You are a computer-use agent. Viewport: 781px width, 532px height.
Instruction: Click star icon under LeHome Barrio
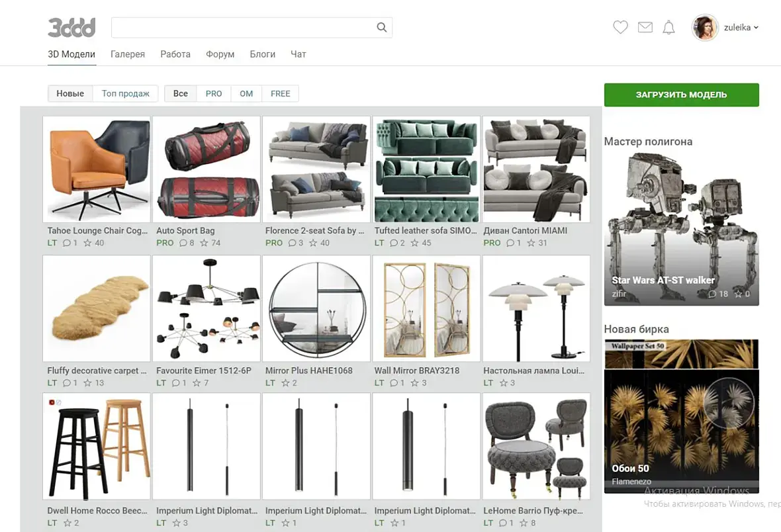524,523
